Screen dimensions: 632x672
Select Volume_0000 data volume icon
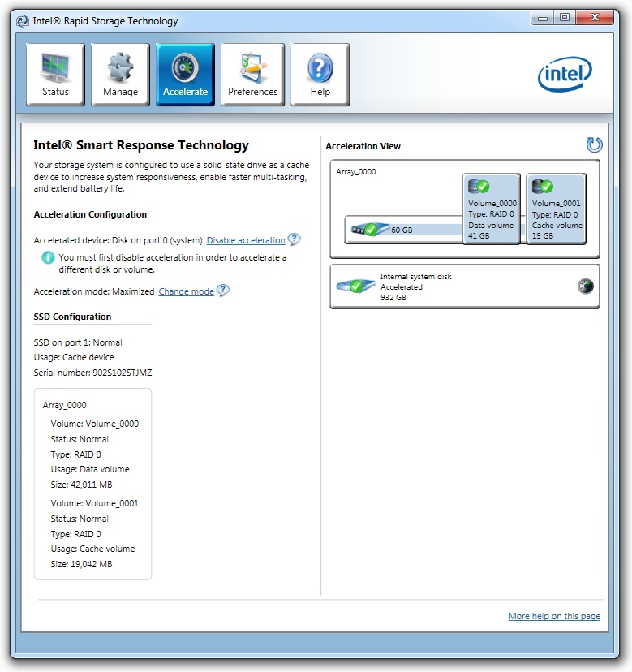pyautogui.click(x=479, y=186)
